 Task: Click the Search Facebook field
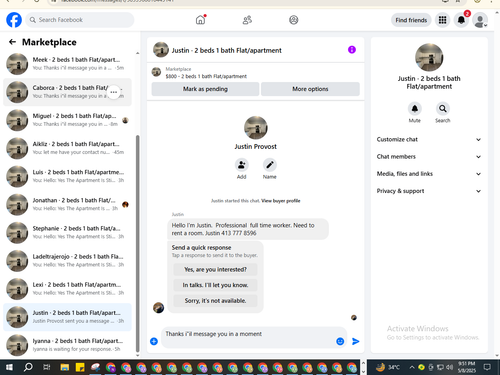[x=80, y=20]
